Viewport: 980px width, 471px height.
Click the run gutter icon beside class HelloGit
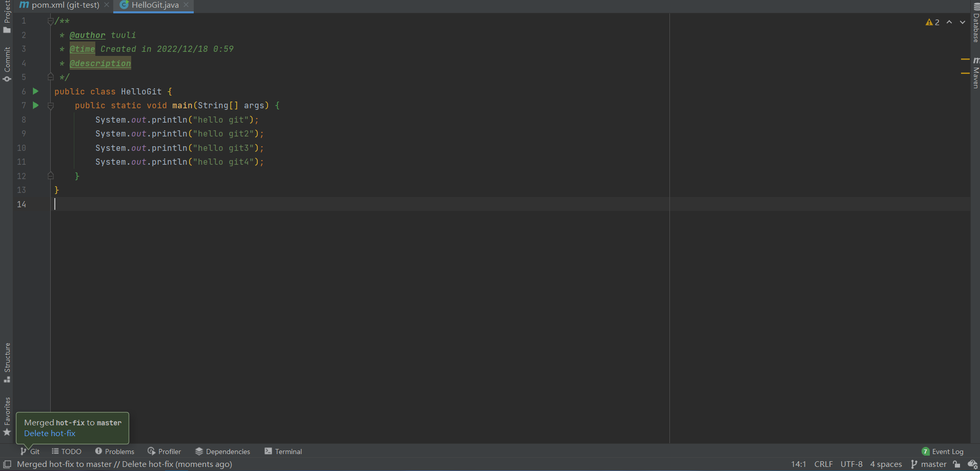tap(35, 91)
